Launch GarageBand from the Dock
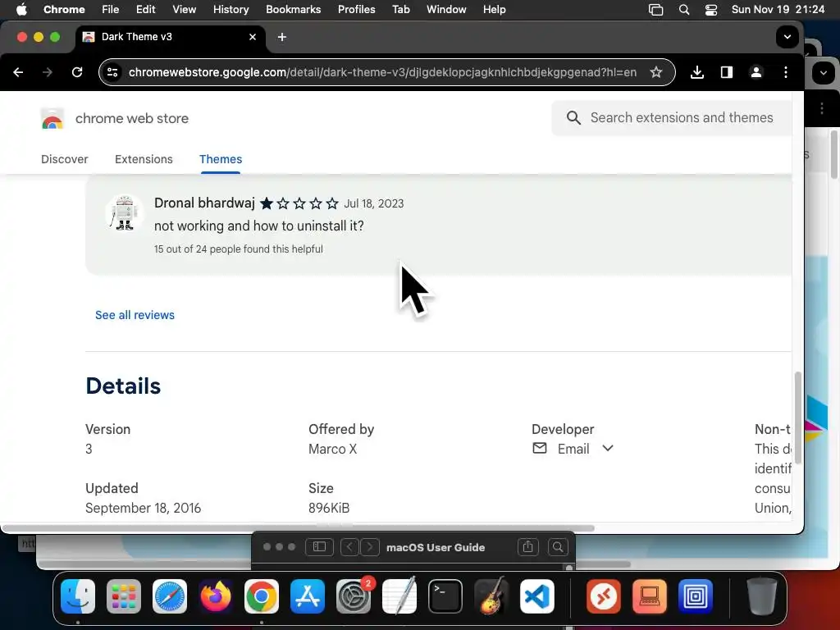Image resolution: width=840 pixels, height=630 pixels. pyautogui.click(x=491, y=596)
